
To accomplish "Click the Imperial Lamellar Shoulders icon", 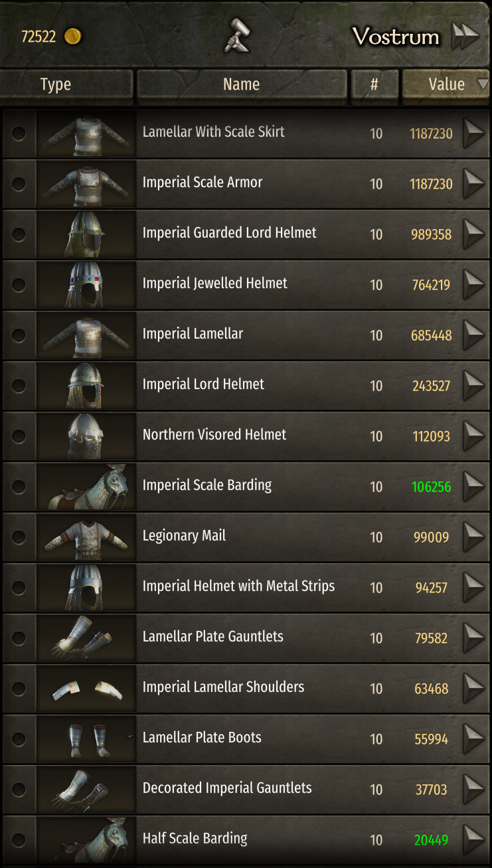I will click(x=86, y=688).
